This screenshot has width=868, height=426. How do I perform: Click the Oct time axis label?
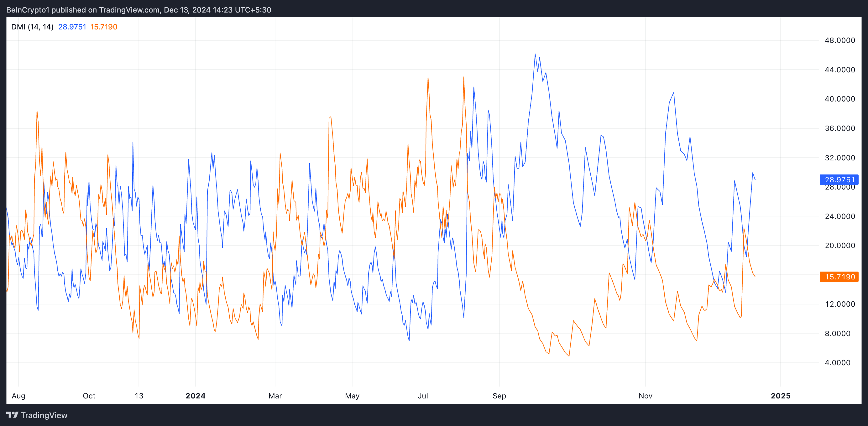click(89, 396)
